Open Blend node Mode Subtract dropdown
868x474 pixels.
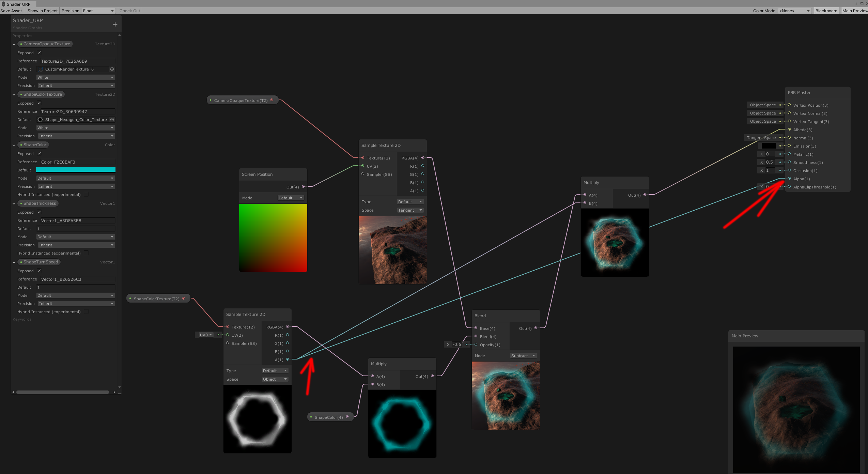523,356
